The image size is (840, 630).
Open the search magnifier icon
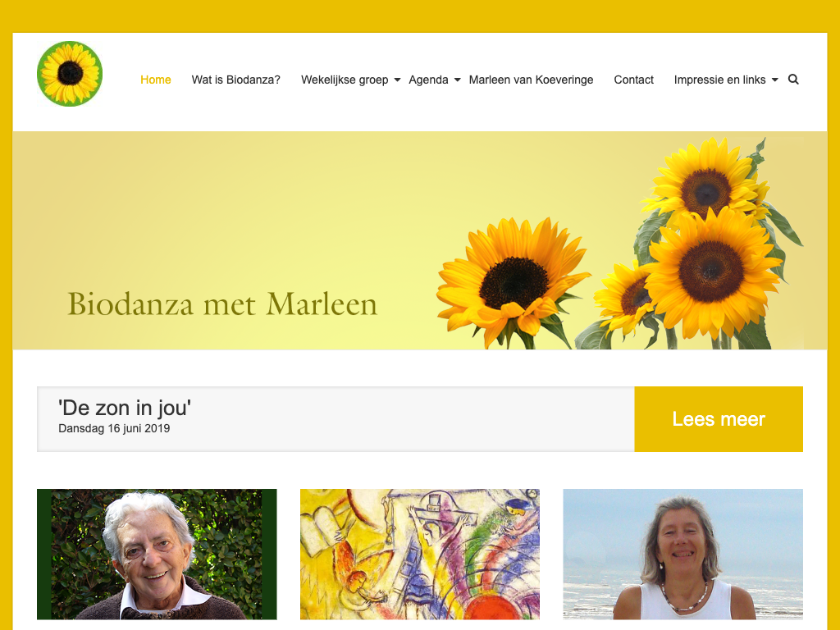(x=793, y=80)
